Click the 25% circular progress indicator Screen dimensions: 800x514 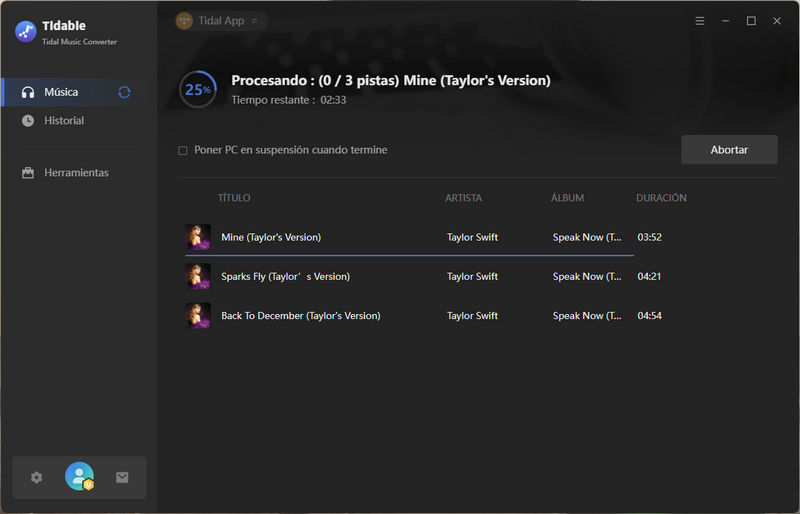pyautogui.click(x=198, y=89)
